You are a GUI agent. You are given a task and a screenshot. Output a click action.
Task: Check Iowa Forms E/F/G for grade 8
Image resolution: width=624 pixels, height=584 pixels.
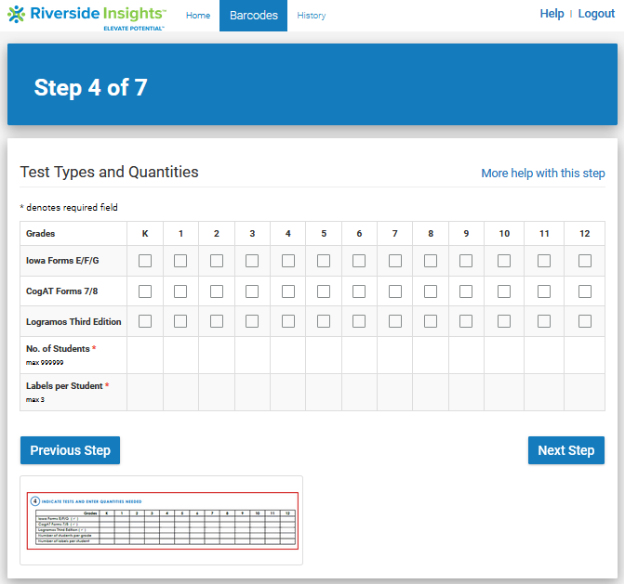click(x=430, y=261)
